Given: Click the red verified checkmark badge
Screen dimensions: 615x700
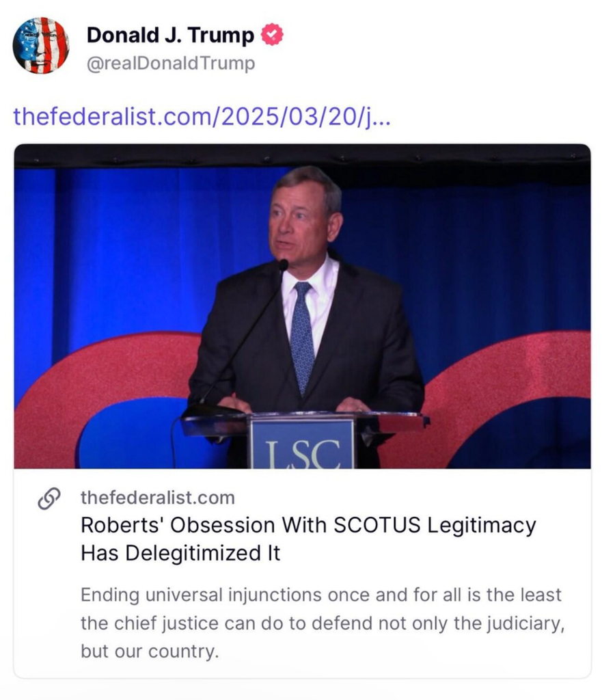Looking at the screenshot, I should point(273,35).
